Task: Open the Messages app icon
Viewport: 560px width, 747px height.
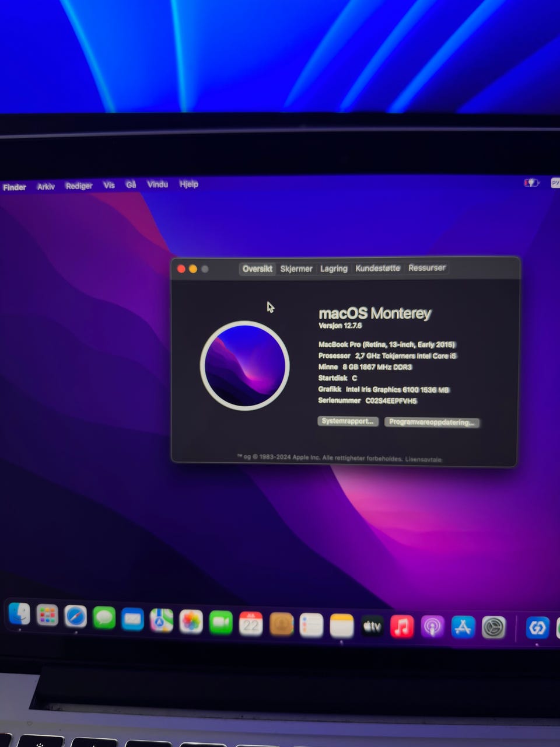Action: (x=104, y=617)
